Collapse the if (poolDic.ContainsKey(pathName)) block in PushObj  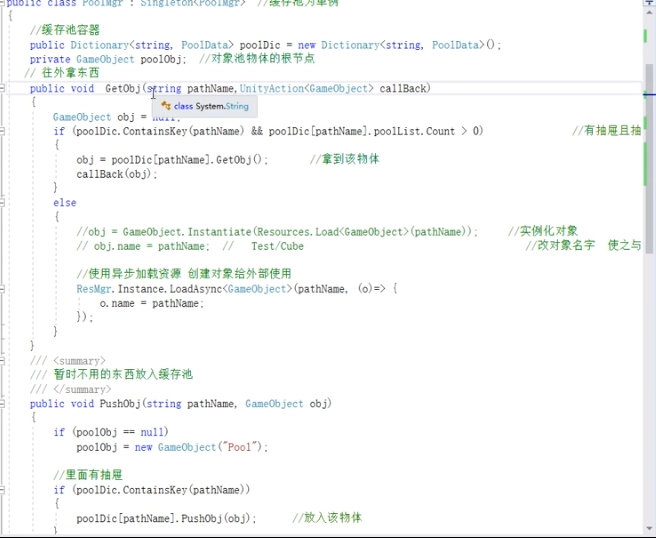(x=2, y=490)
